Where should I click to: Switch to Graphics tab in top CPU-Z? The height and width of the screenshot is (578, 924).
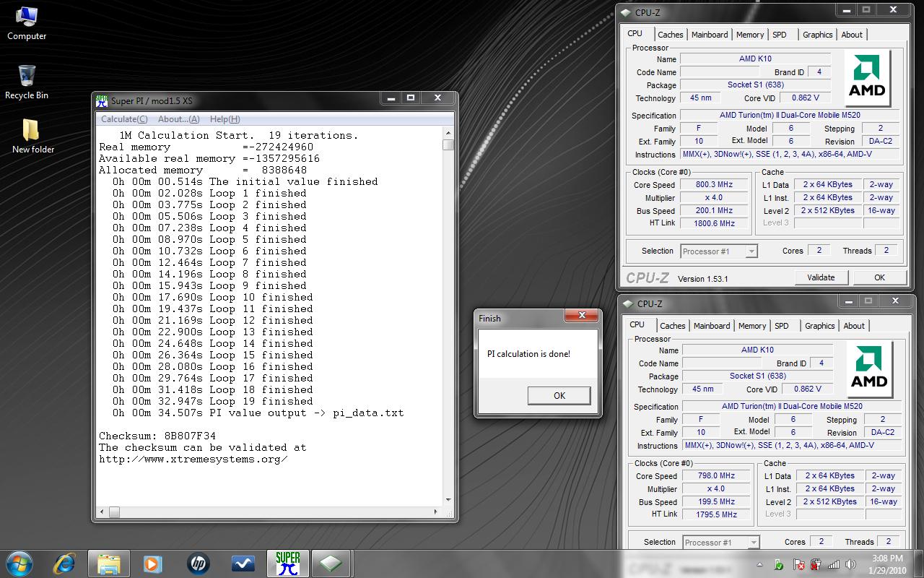pyautogui.click(x=817, y=35)
